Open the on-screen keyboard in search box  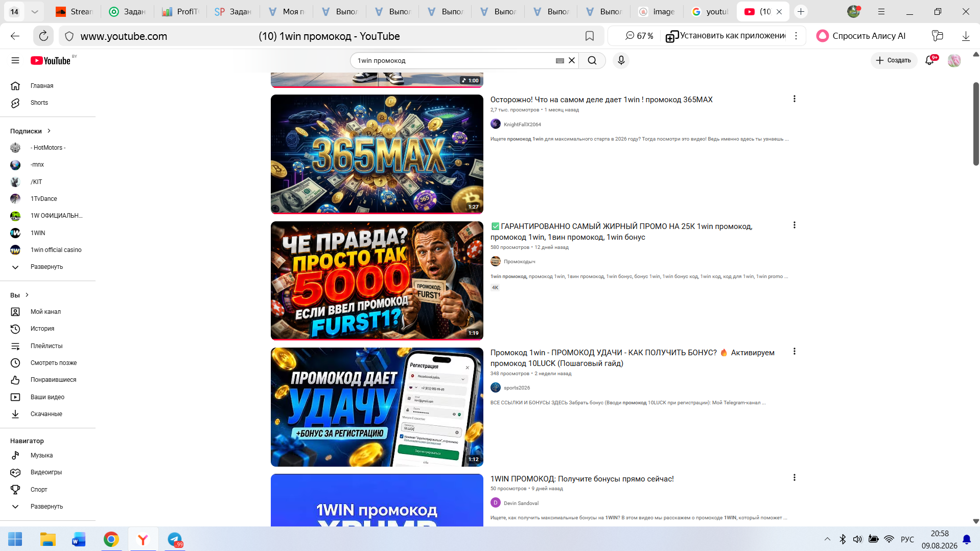pyautogui.click(x=560, y=60)
